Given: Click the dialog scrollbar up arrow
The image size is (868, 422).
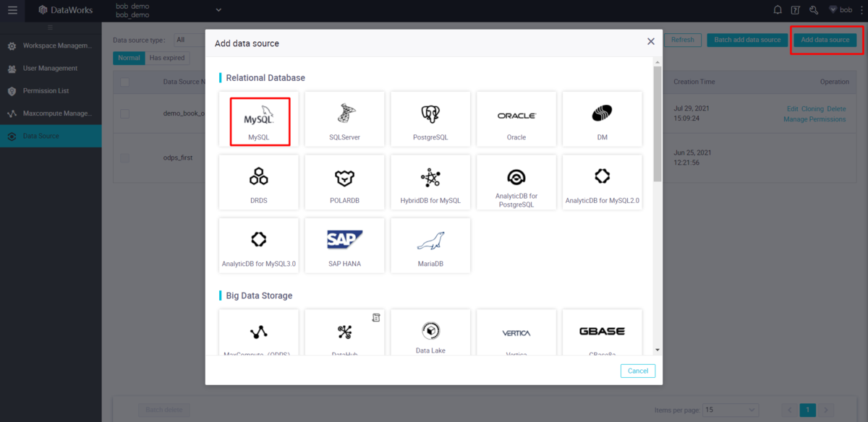Looking at the screenshot, I should coord(657,61).
